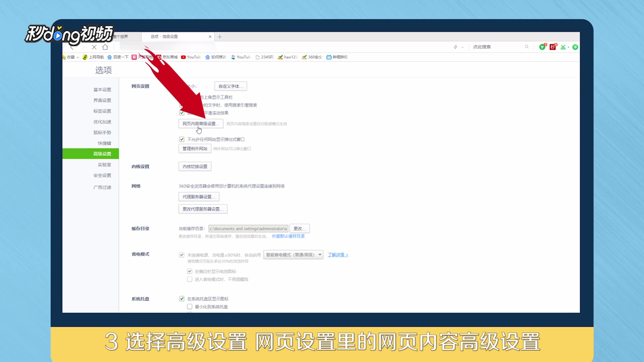644x362 pixels.
Task: Open 实验室 in the sidebar
Action: coord(105,165)
